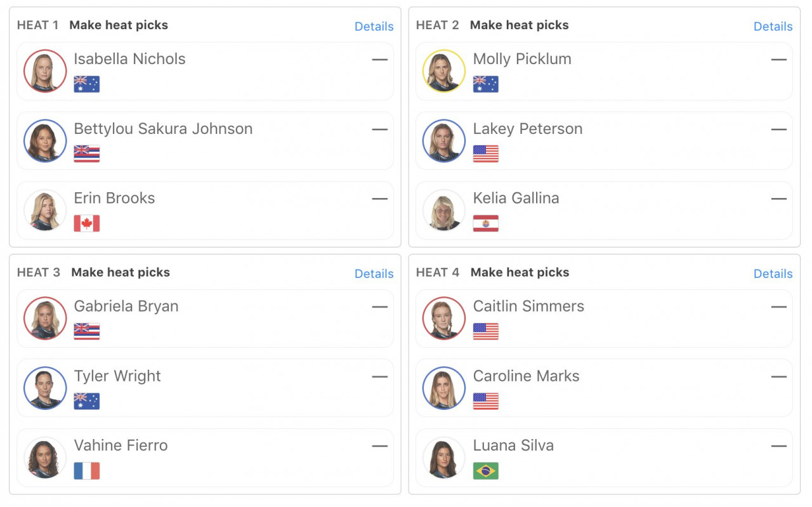Click Luana Silva's avatar photo

click(444, 458)
